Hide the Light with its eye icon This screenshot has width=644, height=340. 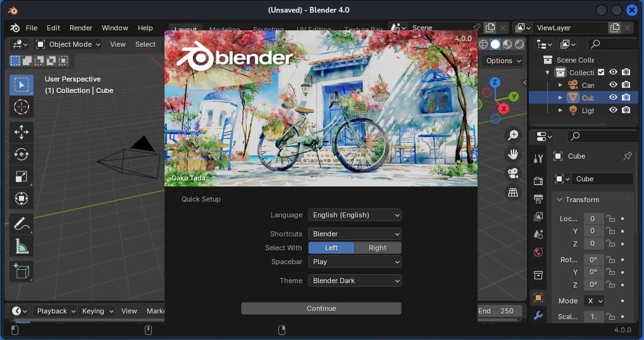click(x=613, y=110)
